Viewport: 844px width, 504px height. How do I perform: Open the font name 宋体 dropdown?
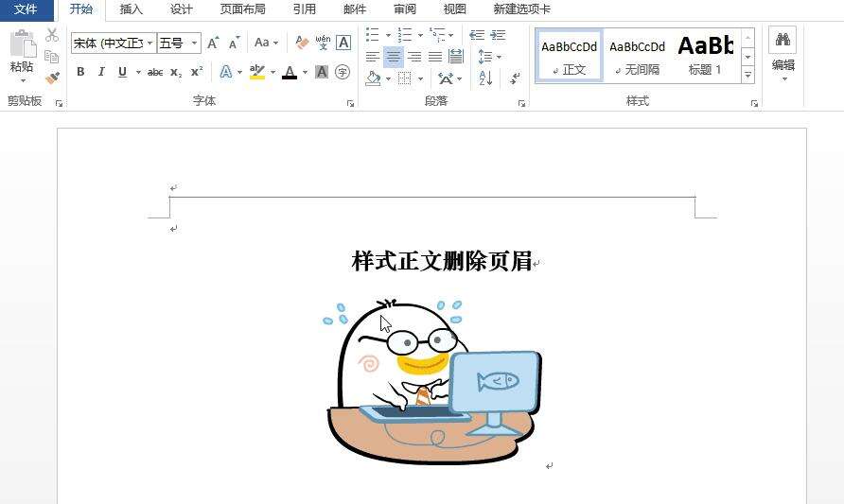pyautogui.click(x=150, y=43)
